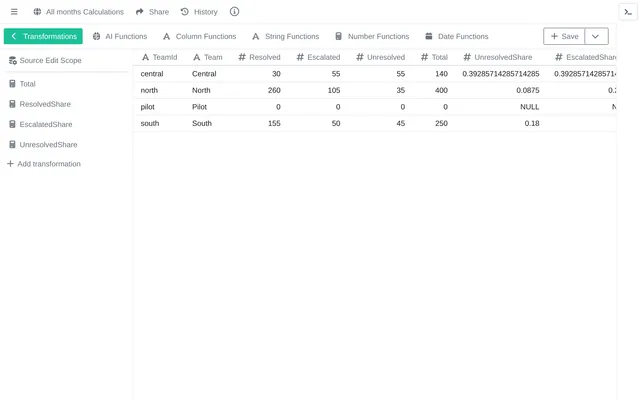The image size is (640, 400).
Task: Open the Number Functions tab
Action: 372,36
